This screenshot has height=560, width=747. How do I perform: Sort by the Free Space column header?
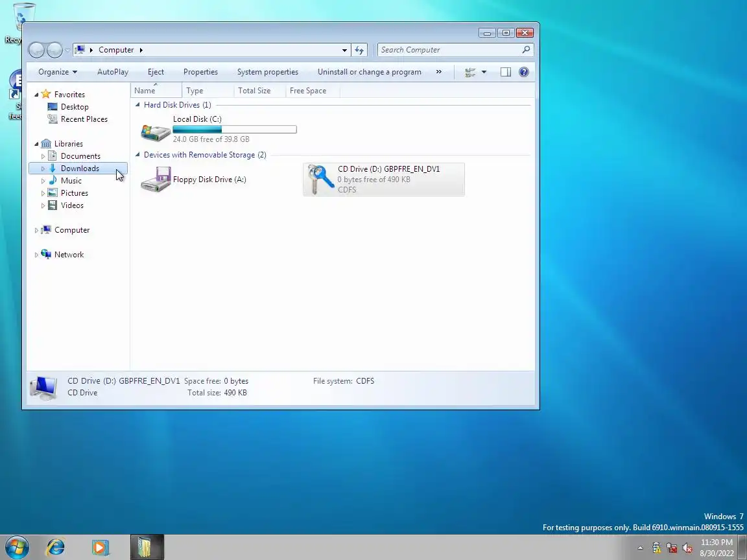(313, 91)
